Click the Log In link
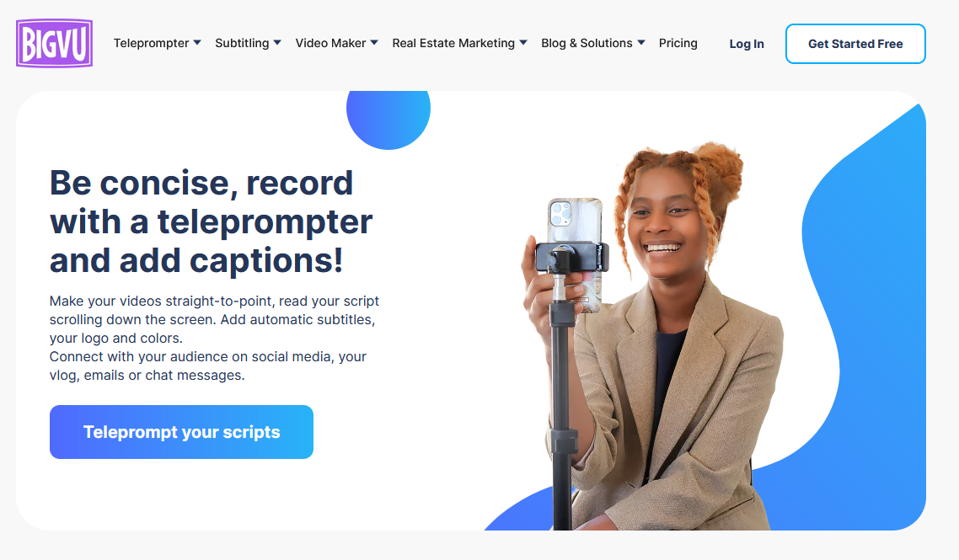This screenshot has width=959, height=560. [x=746, y=44]
